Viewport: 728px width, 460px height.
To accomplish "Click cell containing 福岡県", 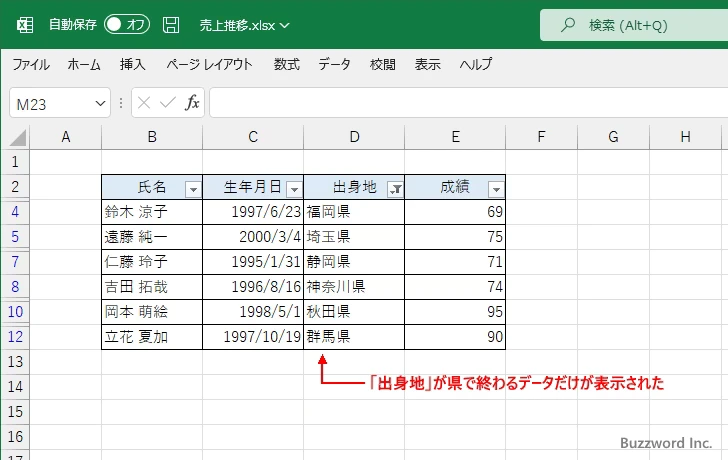I will (x=354, y=212).
